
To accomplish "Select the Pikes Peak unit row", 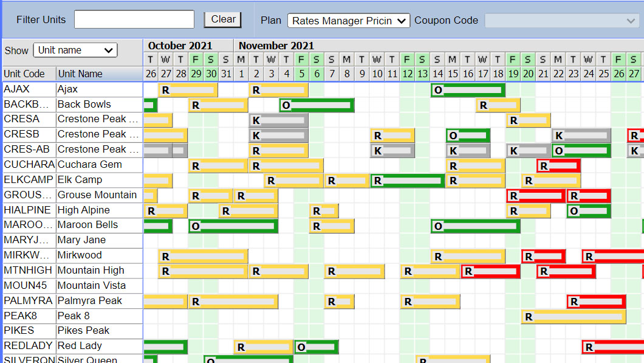I will pyautogui.click(x=83, y=330).
